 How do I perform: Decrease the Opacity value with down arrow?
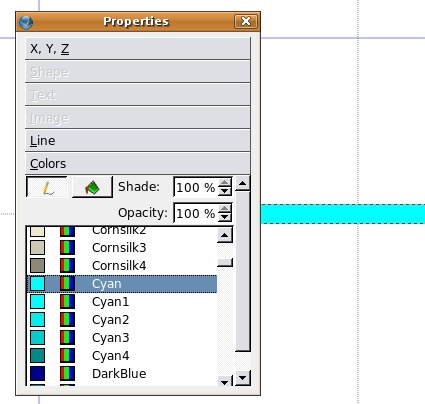[x=225, y=217]
